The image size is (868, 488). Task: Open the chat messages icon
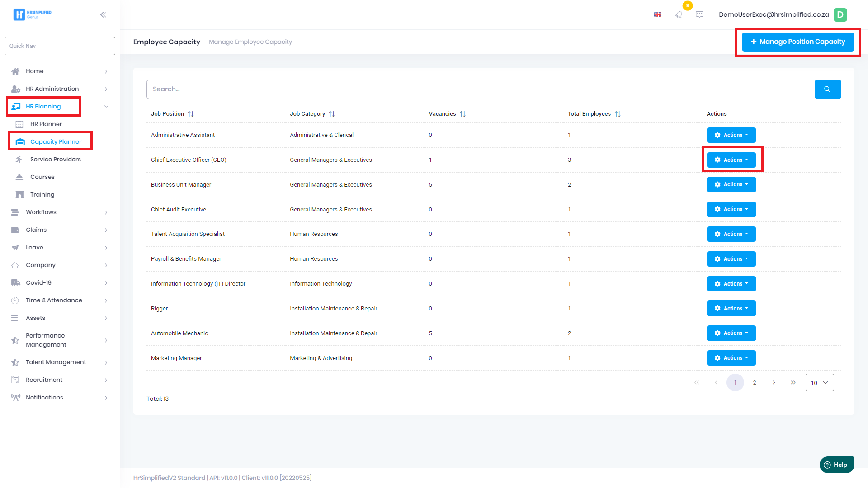(x=699, y=14)
